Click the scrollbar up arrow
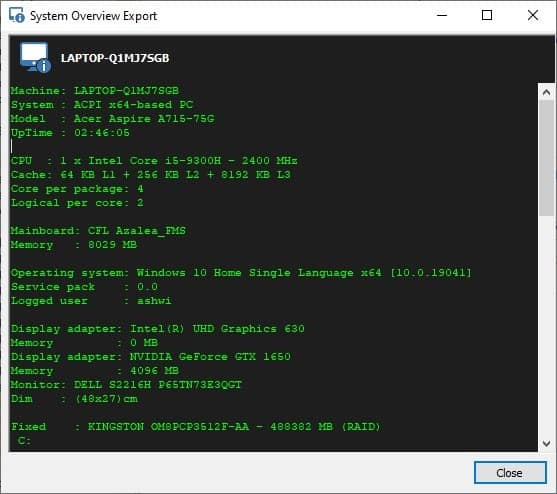Image resolution: width=557 pixels, height=494 pixels. 546,92
